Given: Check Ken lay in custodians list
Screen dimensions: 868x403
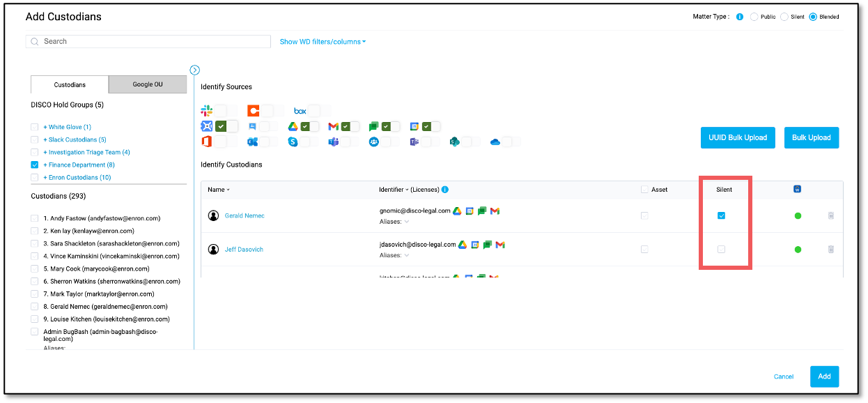Looking at the screenshot, I should [x=35, y=231].
